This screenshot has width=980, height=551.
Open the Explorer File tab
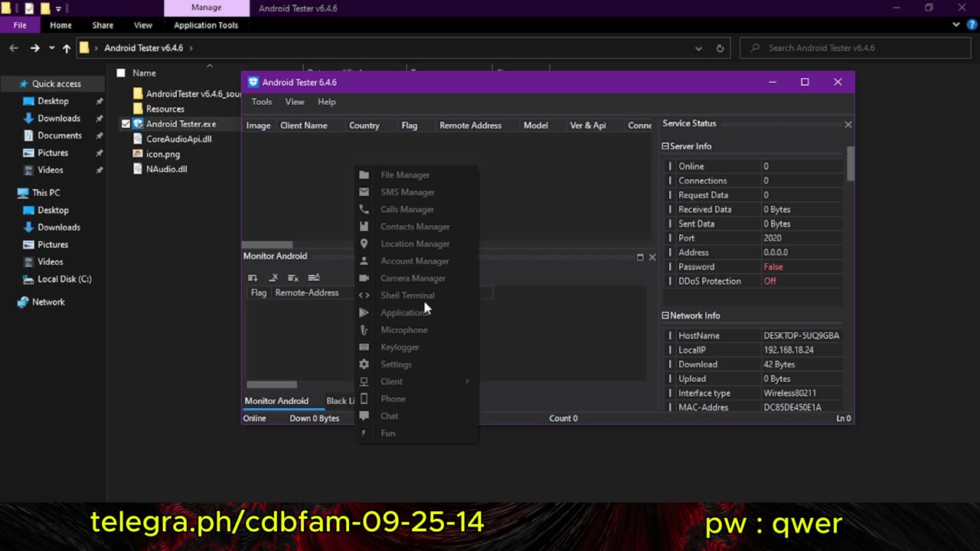(20, 25)
